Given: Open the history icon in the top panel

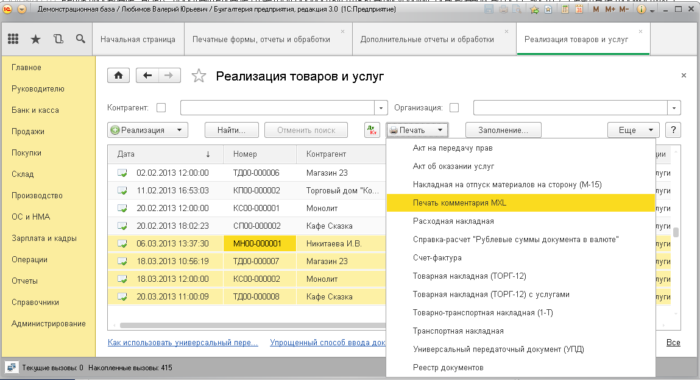Looking at the screenshot, I should [x=58, y=39].
